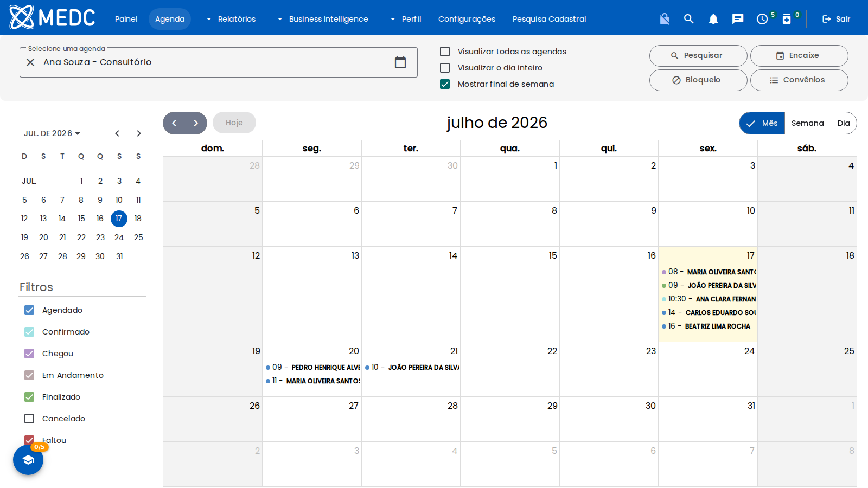Click the Hoje button
The width and height of the screenshot is (868, 488).
point(234,123)
